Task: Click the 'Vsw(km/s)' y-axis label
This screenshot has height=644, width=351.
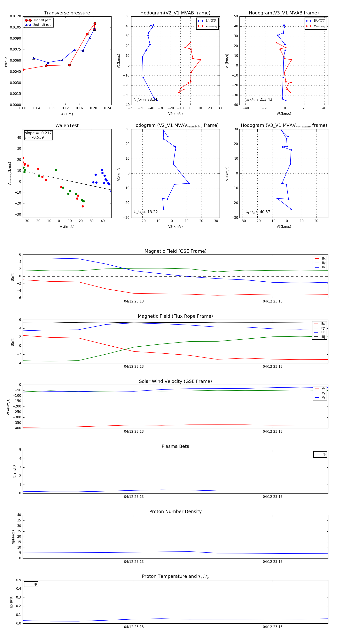Action: click(8, 407)
